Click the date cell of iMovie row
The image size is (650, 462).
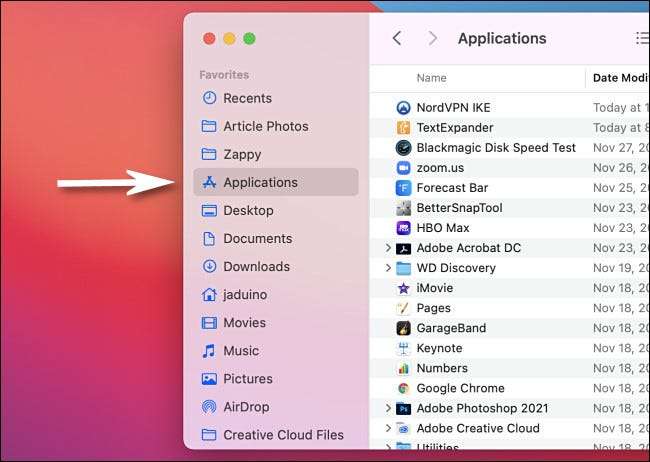click(x=621, y=288)
